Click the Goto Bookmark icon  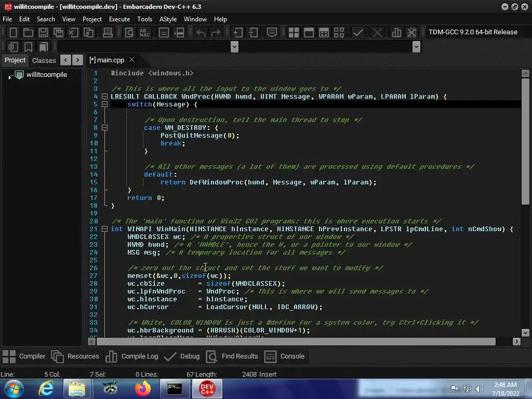click(x=43, y=47)
